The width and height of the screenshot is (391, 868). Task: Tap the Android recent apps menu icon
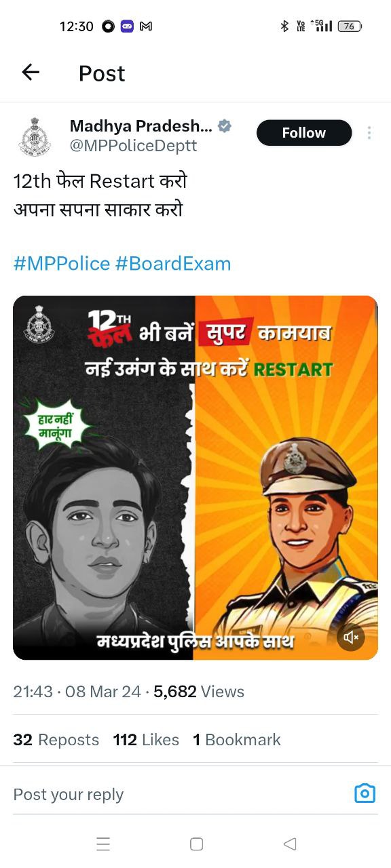tap(103, 844)
